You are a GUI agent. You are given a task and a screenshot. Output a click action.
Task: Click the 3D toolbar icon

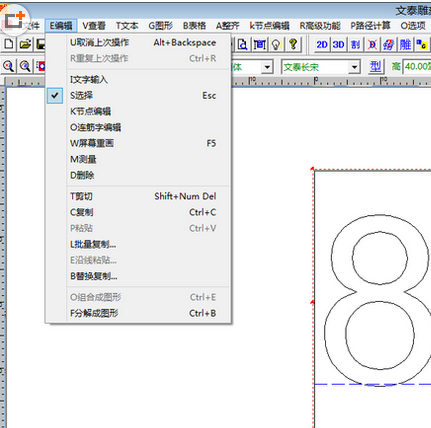coord(338,44)
